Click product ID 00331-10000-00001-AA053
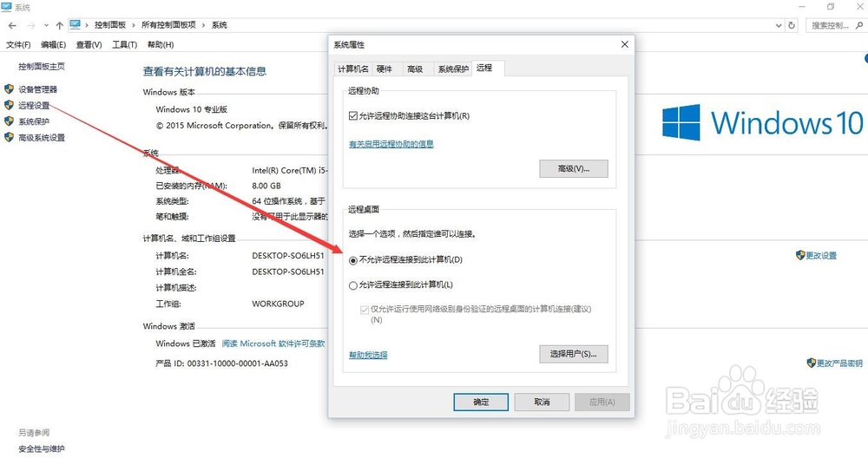The image size is (868, 458). 238,363
